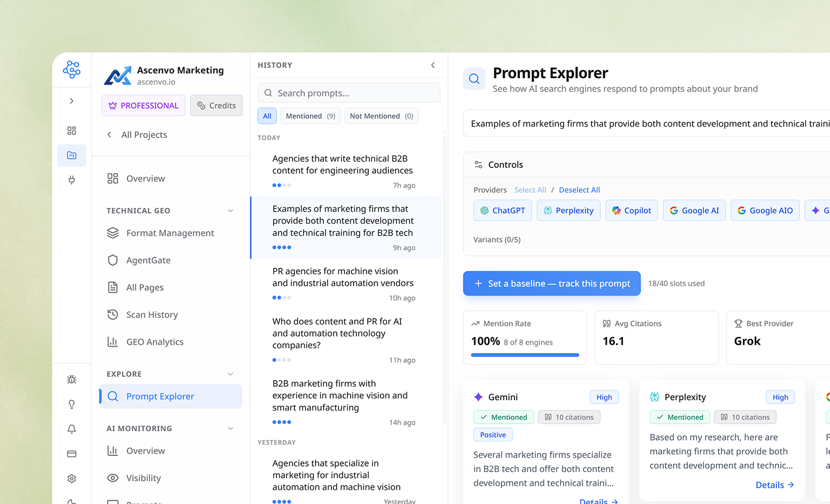The image size is (830, 504).
Task: Click the Gemini sparkle icon on card
Action: click(479, 397)
